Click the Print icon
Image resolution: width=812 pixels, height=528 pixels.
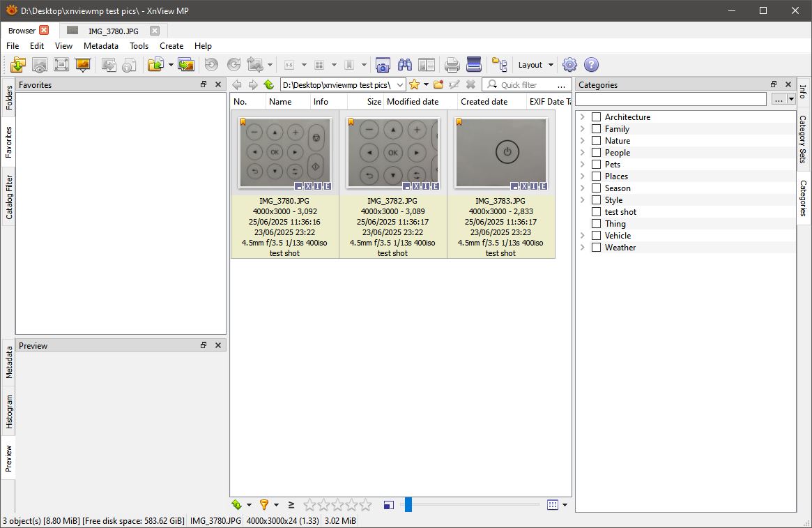[x=452, y=65]
